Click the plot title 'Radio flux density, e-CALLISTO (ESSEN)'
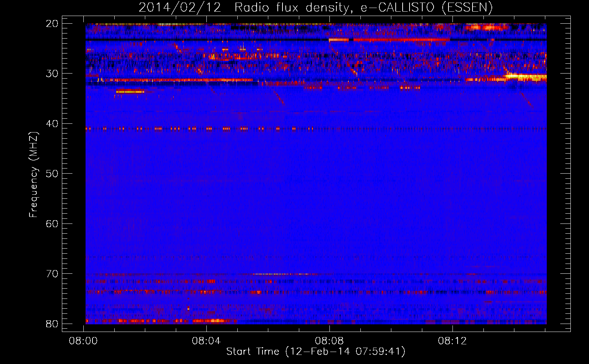589x364 pixels. pos(363,8)
